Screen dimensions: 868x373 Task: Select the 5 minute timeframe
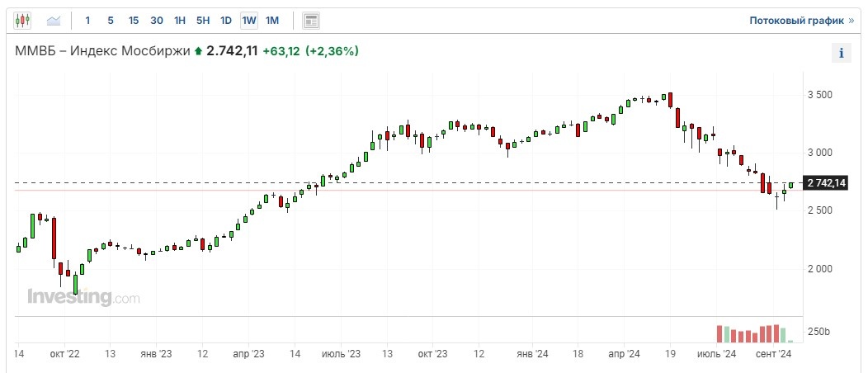[111, 21]
